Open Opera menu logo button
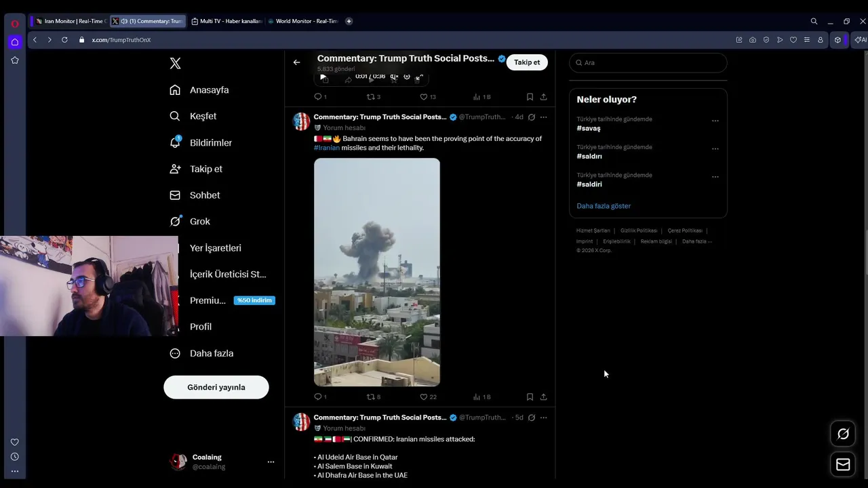Screen dimensions: 868x488 pyautogui.click(x=14, y=24)
